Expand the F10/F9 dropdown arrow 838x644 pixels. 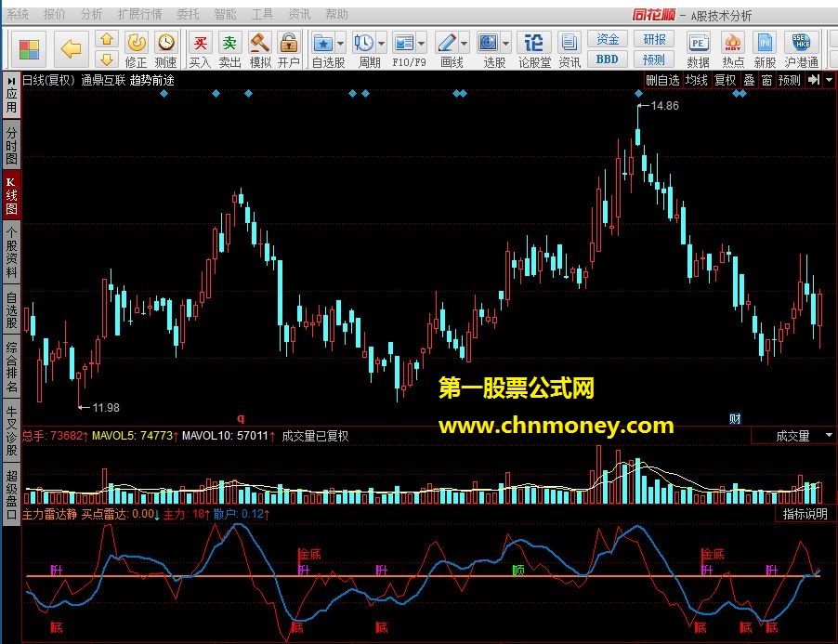click(421, 44)
